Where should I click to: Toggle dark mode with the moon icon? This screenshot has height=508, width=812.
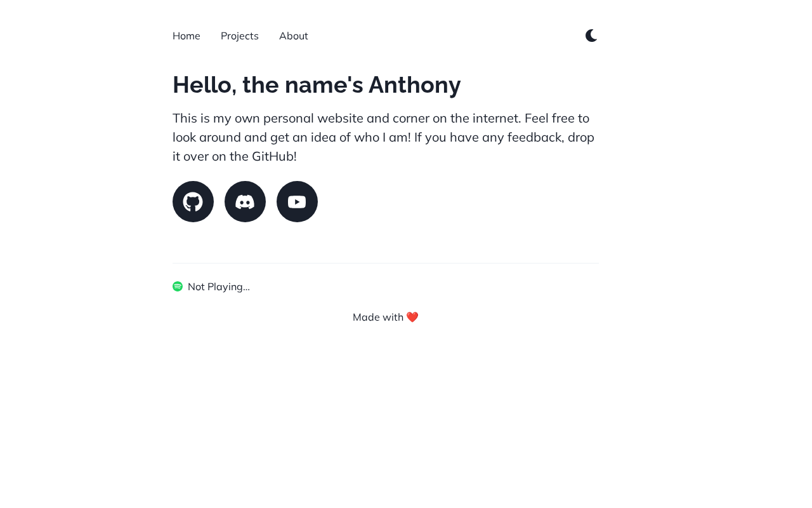pyautogui.click(x=591, y=36)
